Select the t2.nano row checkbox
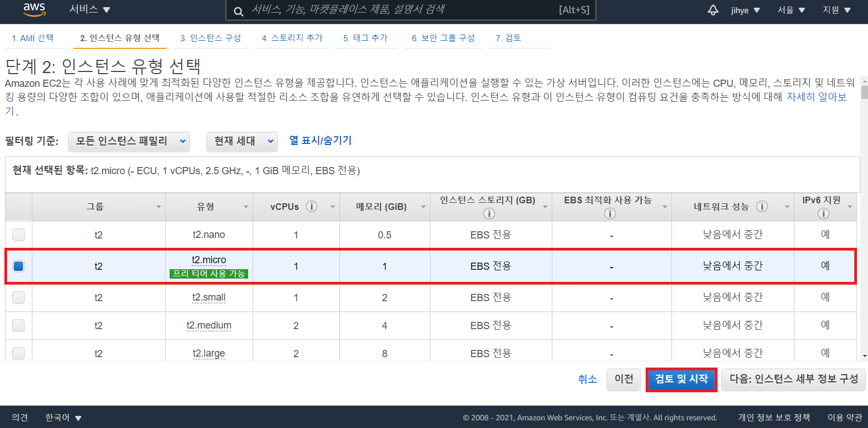868x428 pixels. [19, 235]
